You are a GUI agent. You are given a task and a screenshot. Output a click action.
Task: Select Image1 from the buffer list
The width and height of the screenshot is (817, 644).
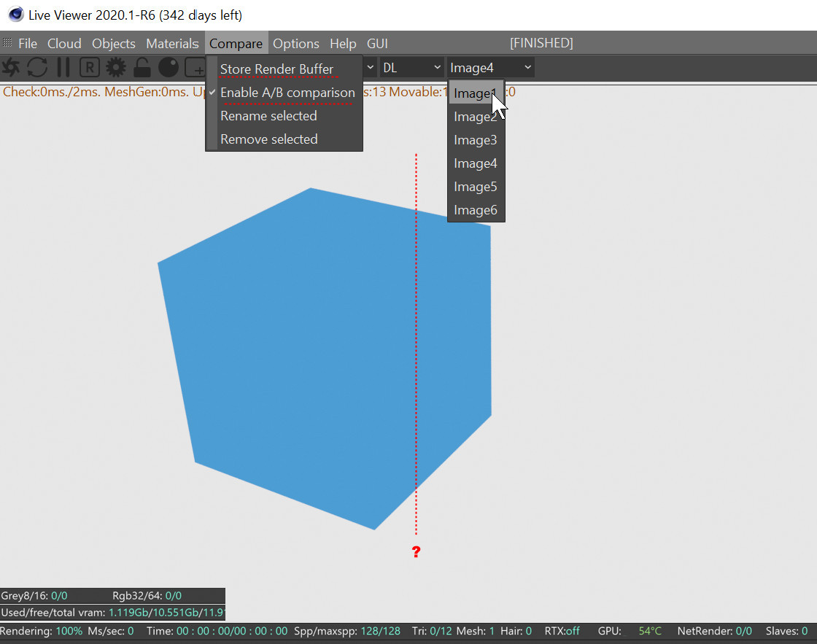(476, 93)
